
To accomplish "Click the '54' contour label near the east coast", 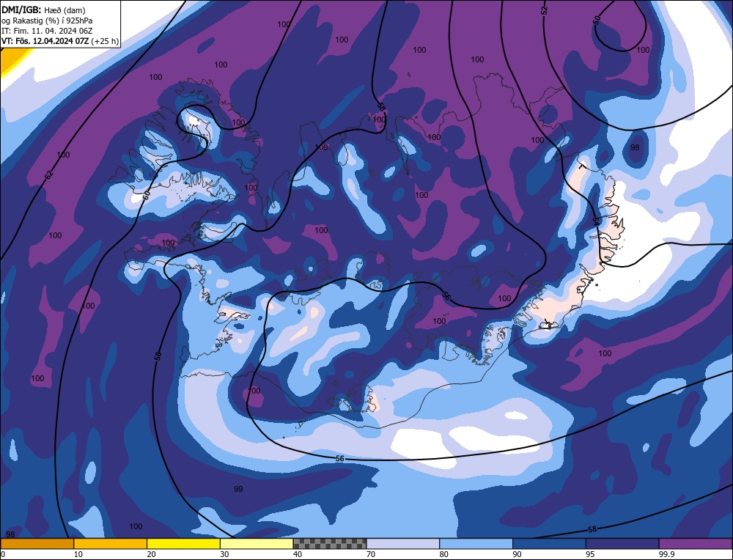I will point(596,221).
